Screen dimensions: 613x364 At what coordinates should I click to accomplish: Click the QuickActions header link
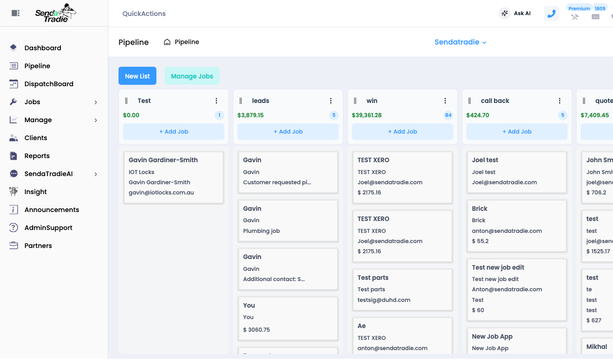pos(144,13)
